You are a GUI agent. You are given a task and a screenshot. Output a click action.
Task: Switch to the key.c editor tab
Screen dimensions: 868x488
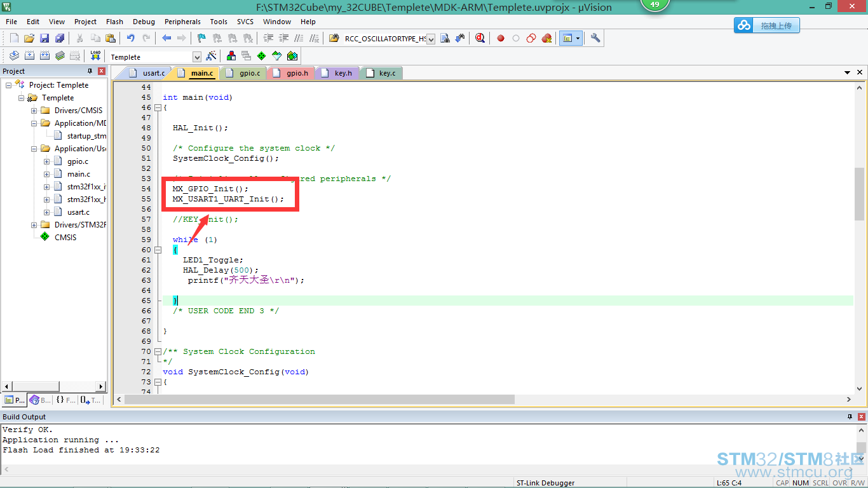coord(381,73)
